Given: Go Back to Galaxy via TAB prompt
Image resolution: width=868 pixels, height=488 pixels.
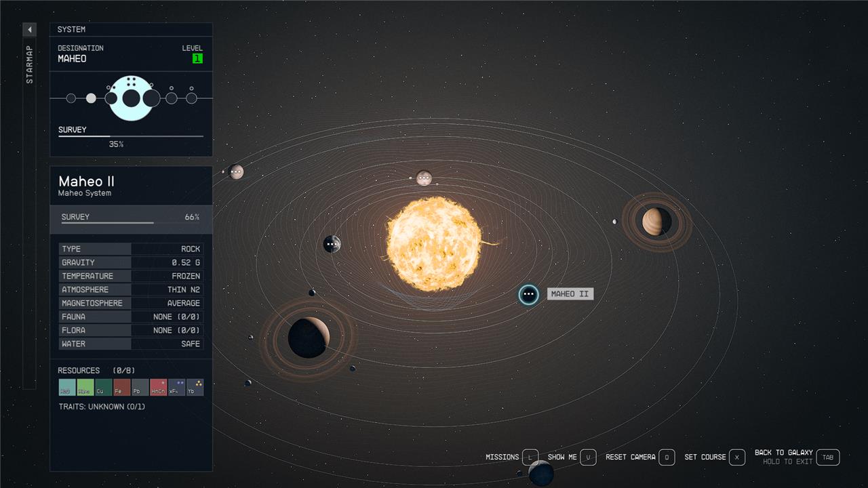Looking at the screenshot, I should point(827,457).
